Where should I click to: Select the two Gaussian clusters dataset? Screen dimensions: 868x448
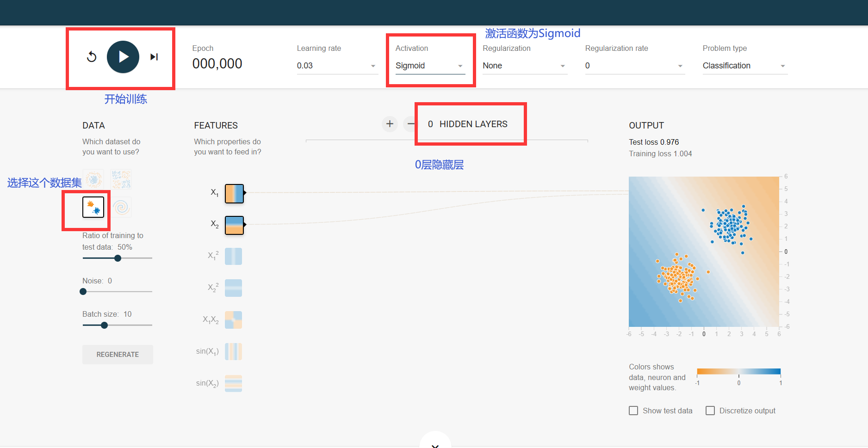pyautogui.click(x=93, y=207)
